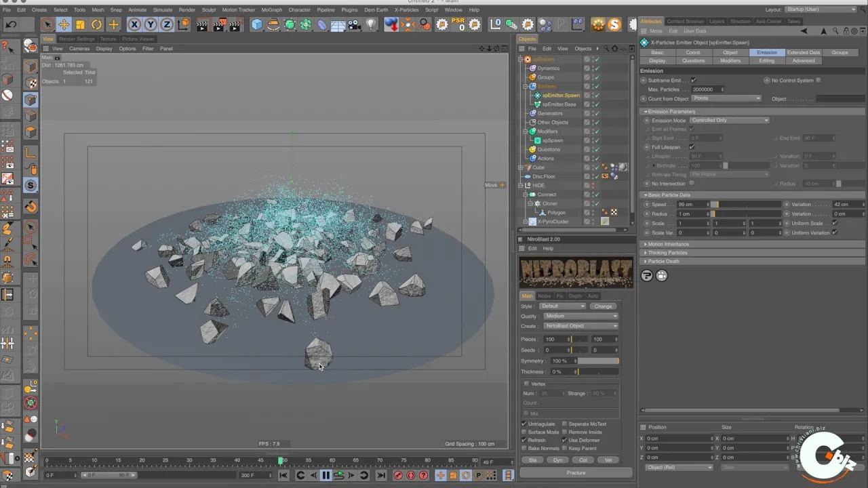Viewport: 868px width, 488px height.
Task: Click the Attributes panel back arrow icon
Action: pyautogui.click(x=804, y=31)
